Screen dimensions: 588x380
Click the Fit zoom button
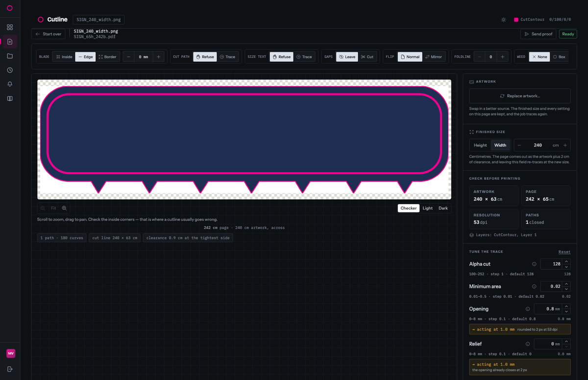[54, 208]
